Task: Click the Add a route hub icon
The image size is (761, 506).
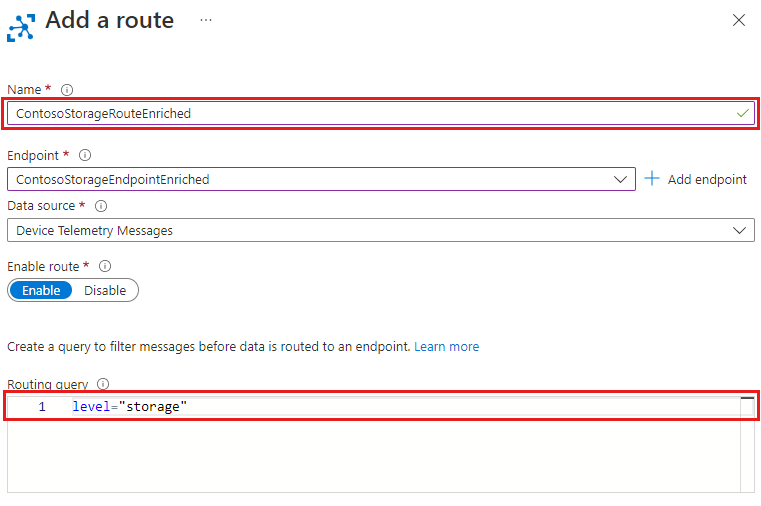Action: click(x=21, y=24)
